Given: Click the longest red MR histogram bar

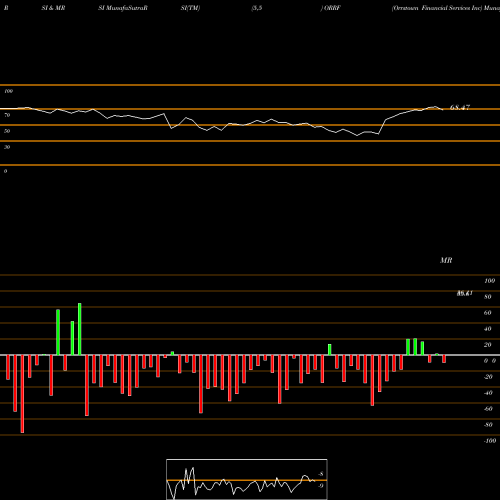Looking at the screenshot, I should 22,394.
